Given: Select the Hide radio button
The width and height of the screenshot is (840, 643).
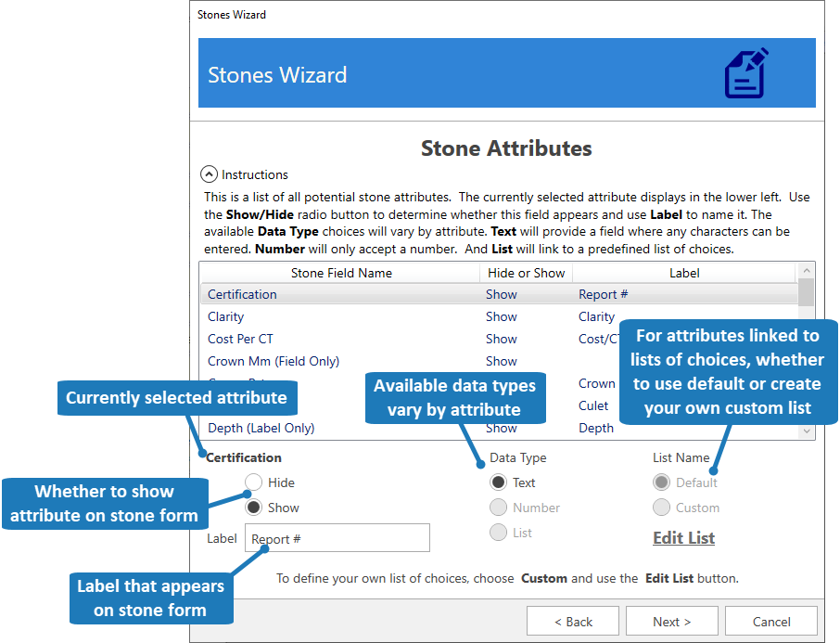Looking at the screenshot, I should click(x=254, y=482).
